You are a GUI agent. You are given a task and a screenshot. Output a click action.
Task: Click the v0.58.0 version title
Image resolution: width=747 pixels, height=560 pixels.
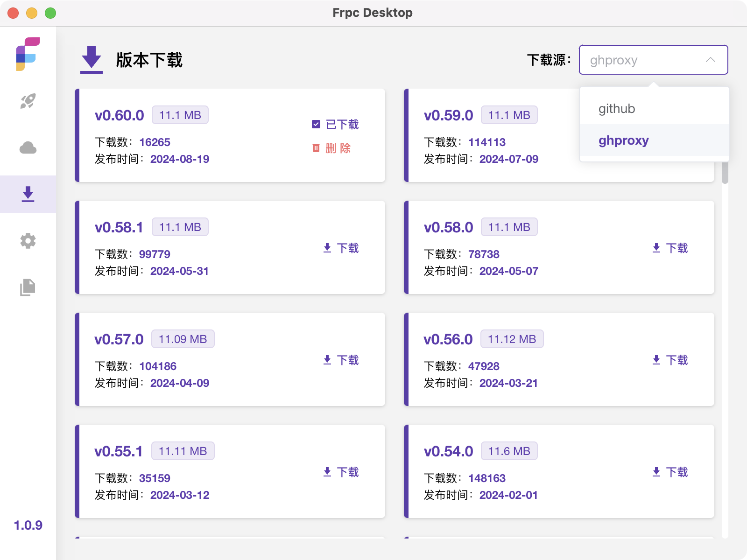449,227
